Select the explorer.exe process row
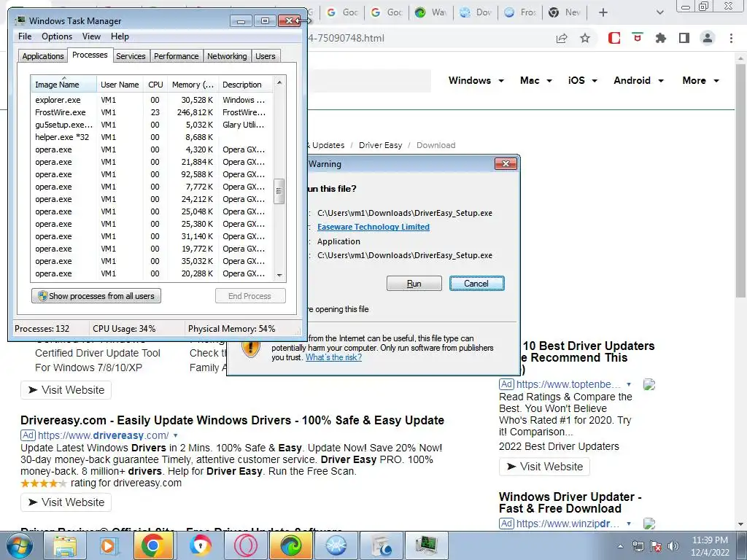747x560 pixels. point(152,100)
